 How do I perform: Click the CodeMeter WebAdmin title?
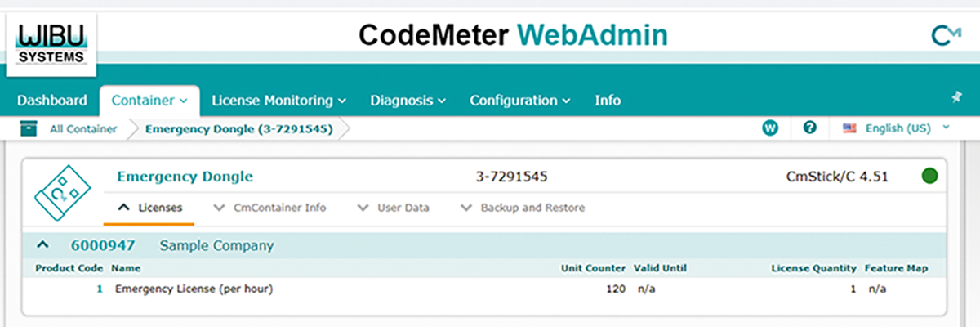point(513,34)
